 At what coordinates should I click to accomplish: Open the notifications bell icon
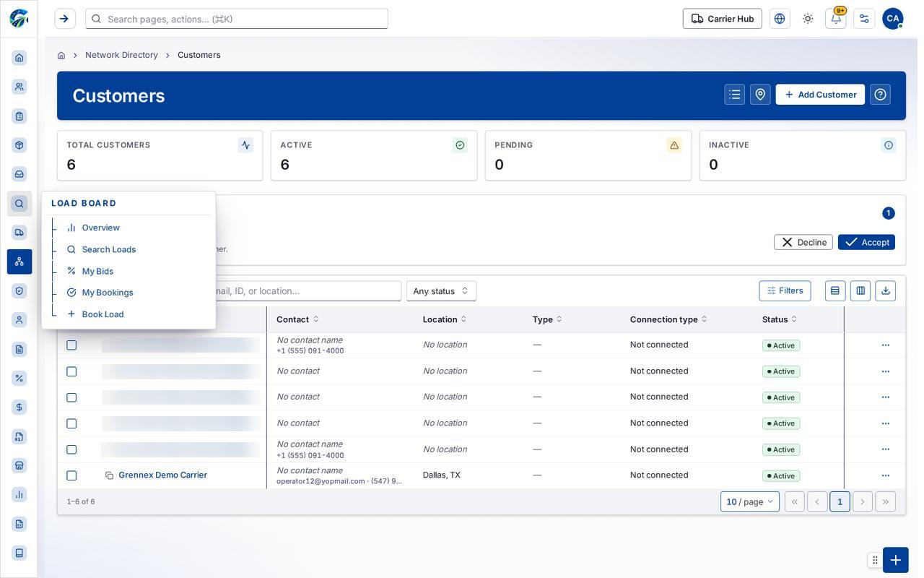pyautogui.click(x=835, y=19)
